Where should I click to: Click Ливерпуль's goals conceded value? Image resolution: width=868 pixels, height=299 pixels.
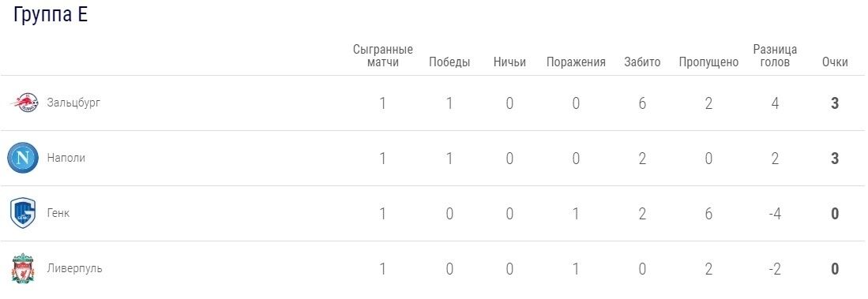click(708, 269)
